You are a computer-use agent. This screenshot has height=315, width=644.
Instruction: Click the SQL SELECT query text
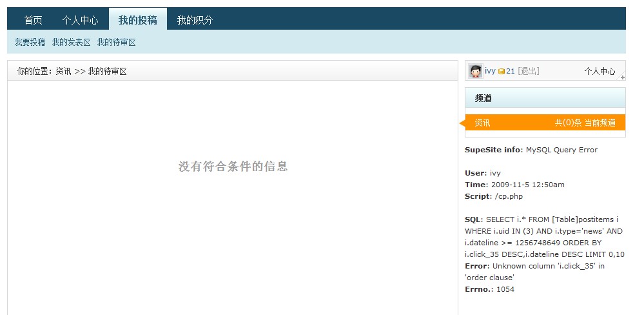point(545,237)
